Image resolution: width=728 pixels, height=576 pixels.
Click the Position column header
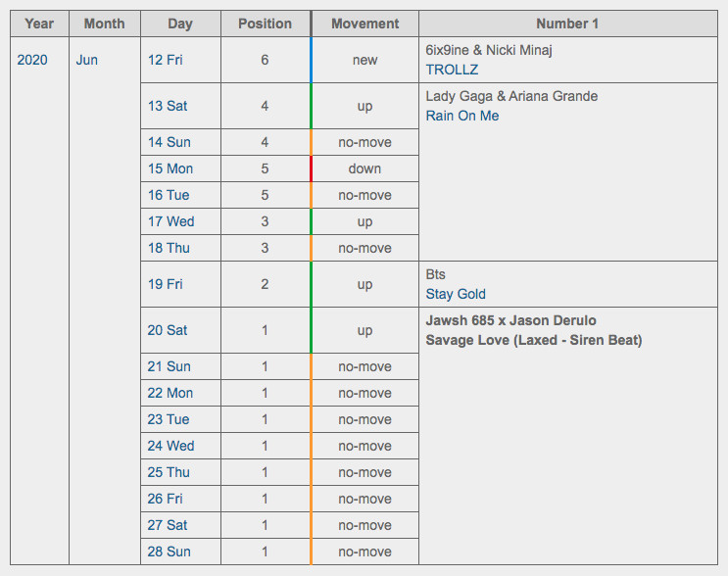point(266,24)
